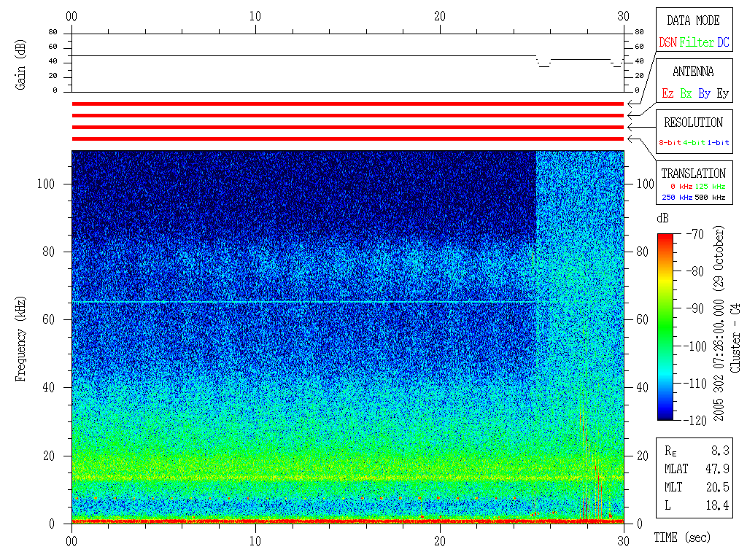Click the 100 tick on left frequency axis
The height and width of the screenshot is (560, 747).
46,184
